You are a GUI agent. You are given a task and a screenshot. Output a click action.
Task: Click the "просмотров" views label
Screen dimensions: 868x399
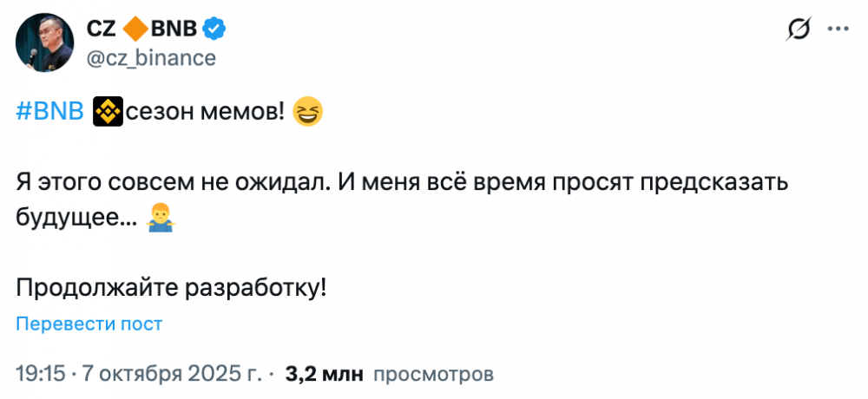[x=434, y=374]
